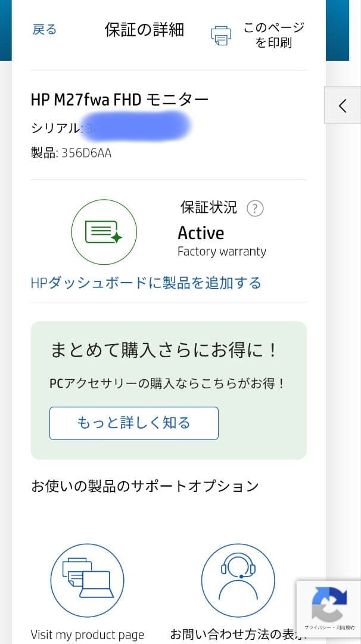
Task: Click the 戻る back link
Action: [43, 29]
